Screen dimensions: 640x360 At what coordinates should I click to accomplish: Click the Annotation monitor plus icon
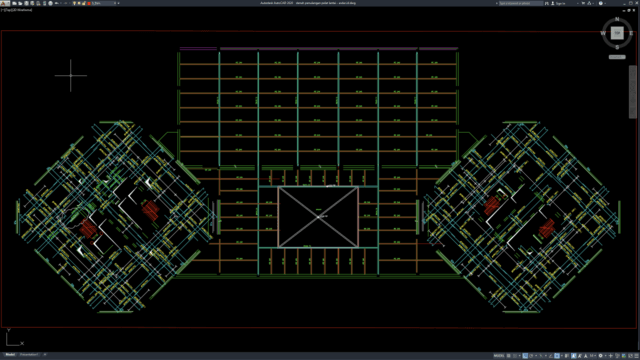coord(611,356)
